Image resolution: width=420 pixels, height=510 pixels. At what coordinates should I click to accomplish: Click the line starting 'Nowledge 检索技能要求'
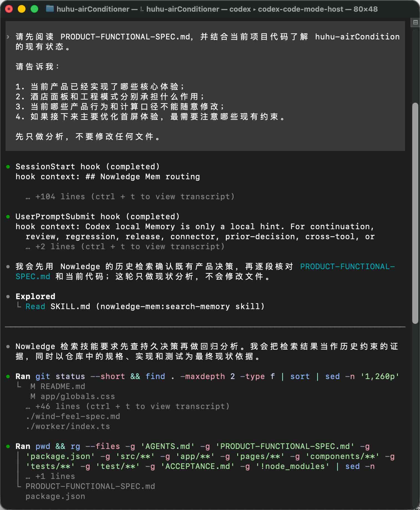(207, 347)
